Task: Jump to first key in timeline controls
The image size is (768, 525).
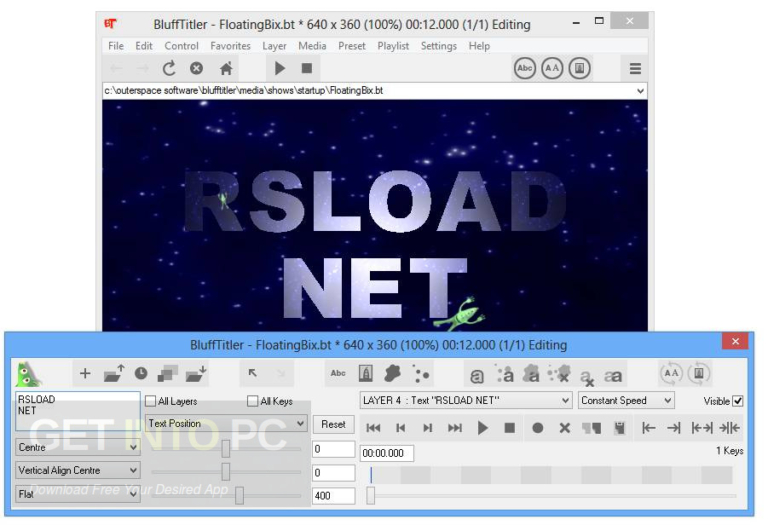Action: (x=373, y=428)
